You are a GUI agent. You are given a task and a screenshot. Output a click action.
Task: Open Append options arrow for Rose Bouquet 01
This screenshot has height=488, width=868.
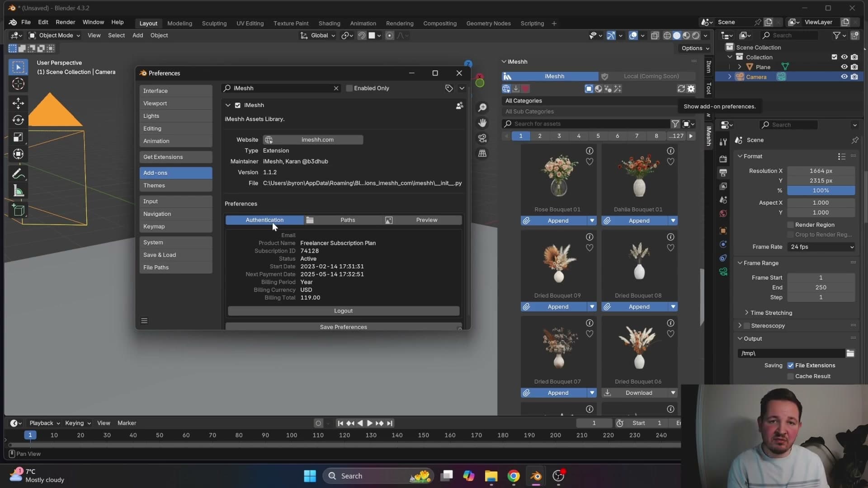click(x=592, y=221)
